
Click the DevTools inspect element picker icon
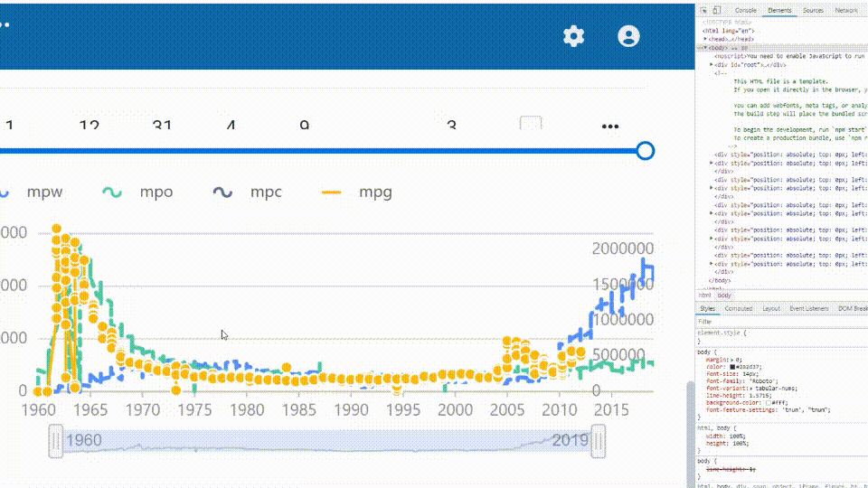coord(703,11)
